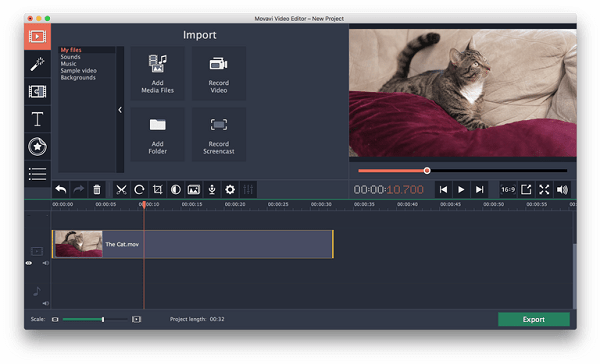The width and height of the screenshot is (600, 364).
Task: Toggle the preview volume speaker
Action: click(x=562, y=189)
